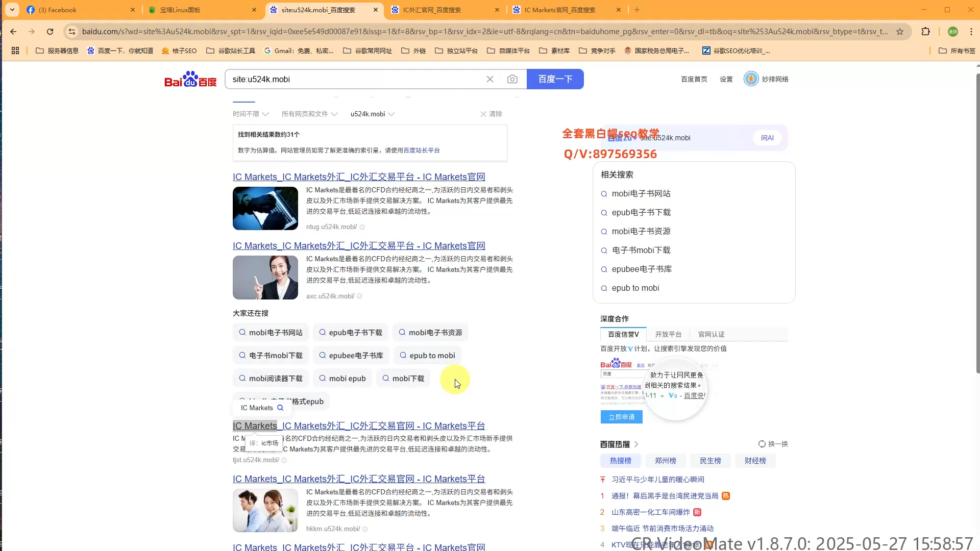This screenshot has height=551, width=980.
Task: Open 谷歌站长工具 bookmark folder
Action: click(231, 51)
